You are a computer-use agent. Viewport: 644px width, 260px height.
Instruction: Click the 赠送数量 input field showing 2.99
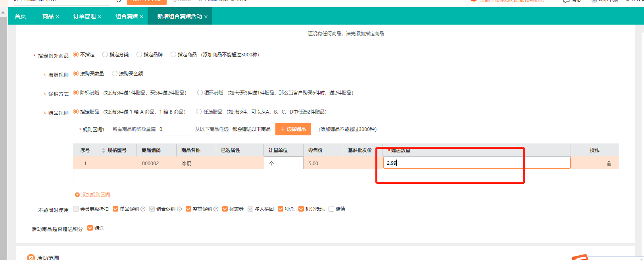tap(476, 163)
